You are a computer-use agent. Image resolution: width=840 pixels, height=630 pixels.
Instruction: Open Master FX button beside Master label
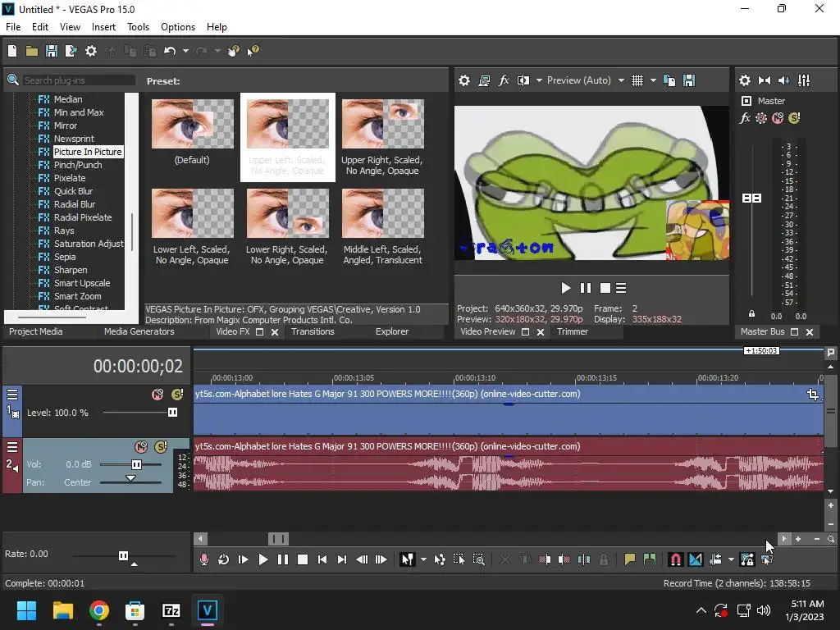745,118
